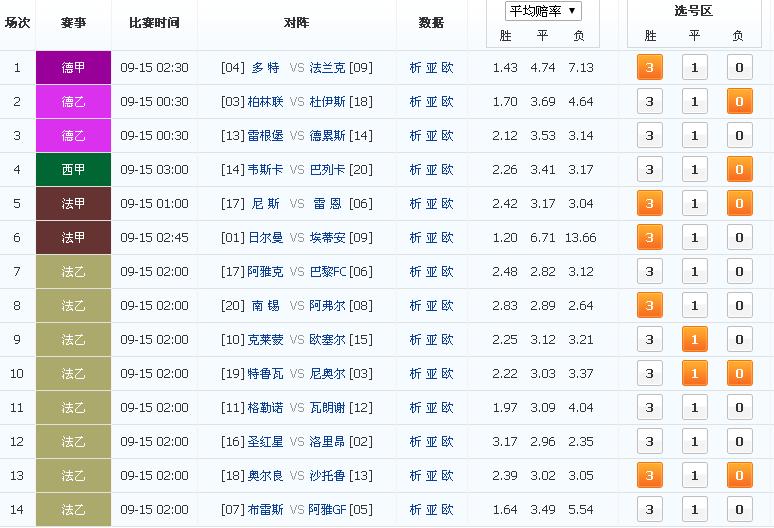Click win odds 1.20 for 日尔曼

click(505, 238)
